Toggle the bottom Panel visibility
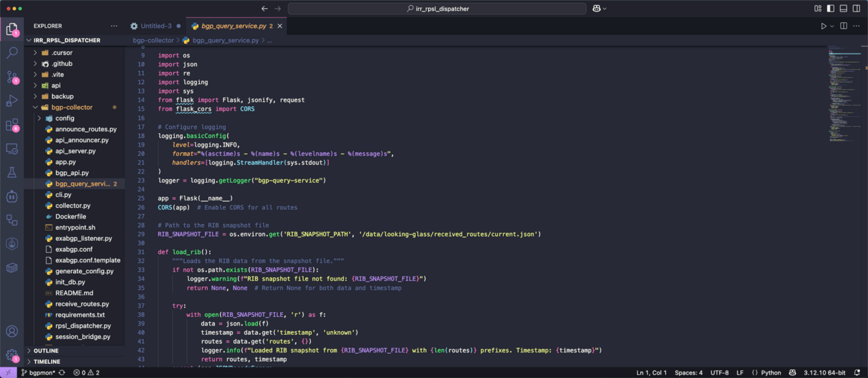 coord(843,9)
